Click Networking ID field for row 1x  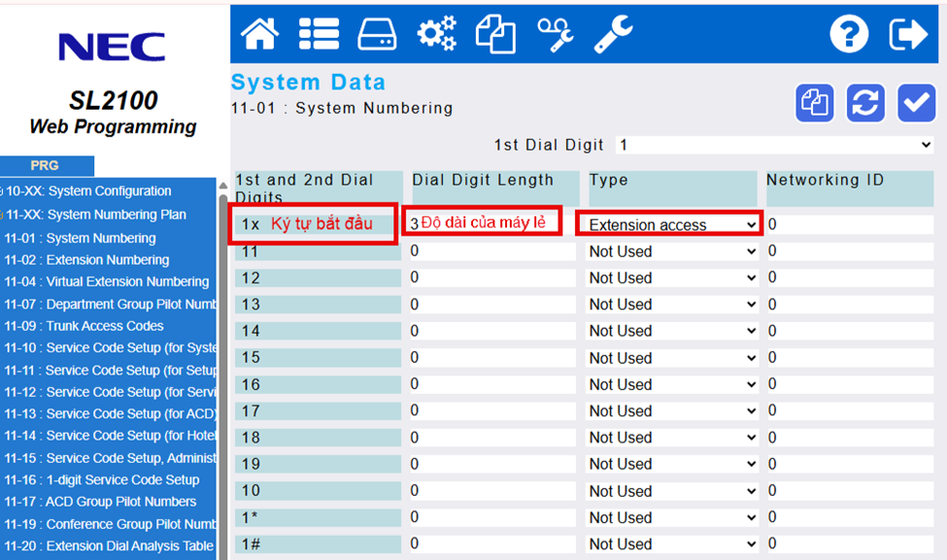(x=848, y=225)
